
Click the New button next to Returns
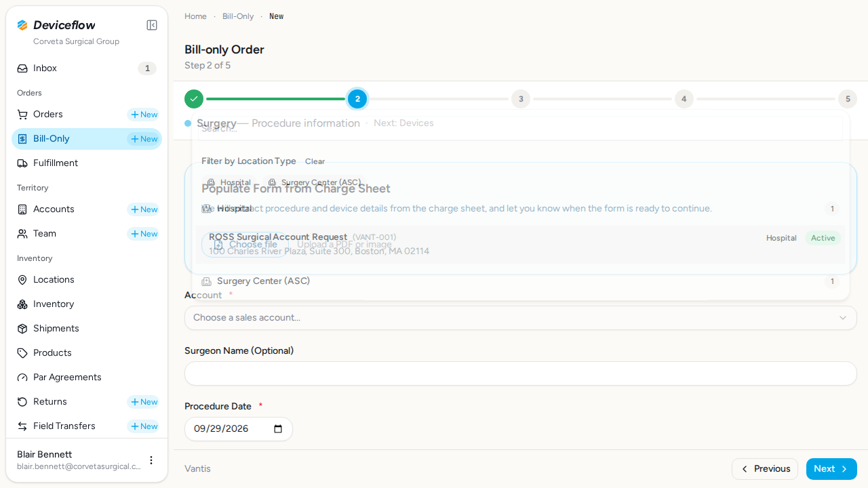[144, 402]
